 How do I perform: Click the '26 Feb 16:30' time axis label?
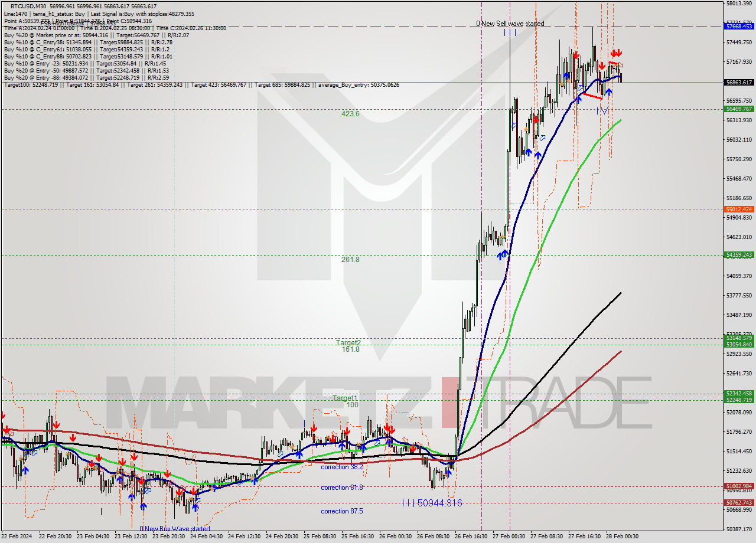coord(471,537)
